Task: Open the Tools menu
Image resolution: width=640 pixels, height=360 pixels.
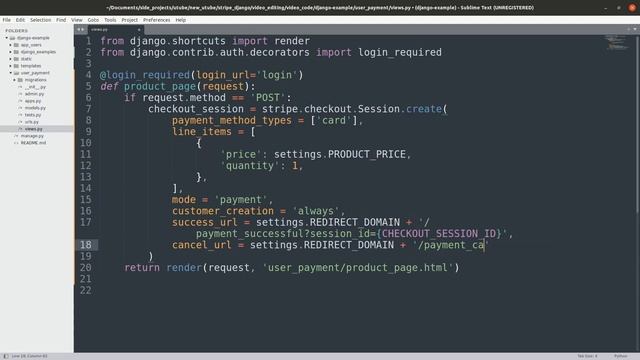Action: (x=110, y=20)
